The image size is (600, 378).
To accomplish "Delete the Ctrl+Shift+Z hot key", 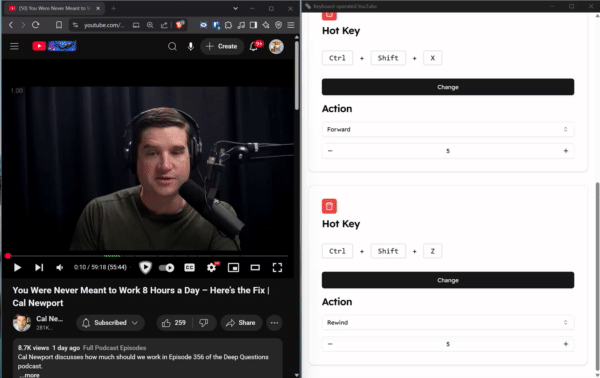I will (329, 206).
